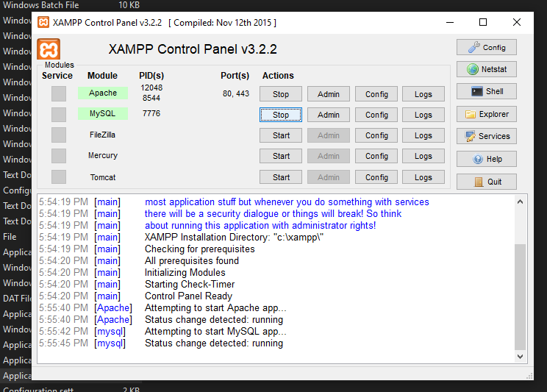
Task: Click the XAMPP logo icon in header
Action: (49, 49)
